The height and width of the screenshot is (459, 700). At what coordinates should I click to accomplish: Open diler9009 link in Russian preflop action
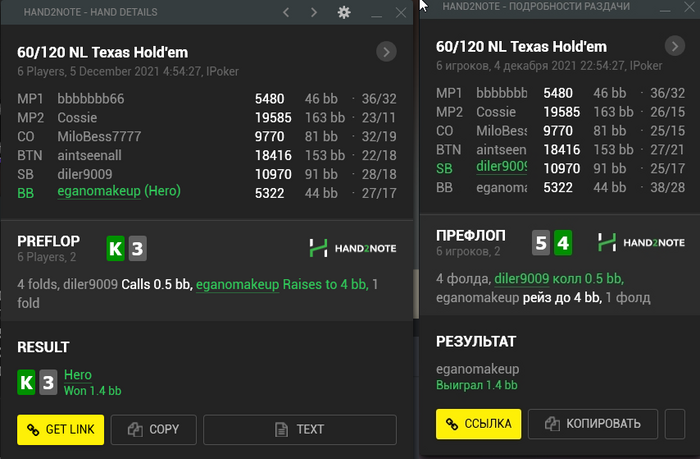click(x=521, y=279)
